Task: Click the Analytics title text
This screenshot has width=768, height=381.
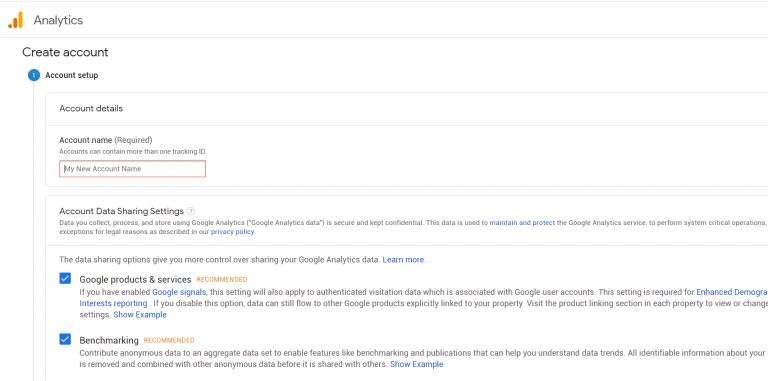Action: pos(58,20)
